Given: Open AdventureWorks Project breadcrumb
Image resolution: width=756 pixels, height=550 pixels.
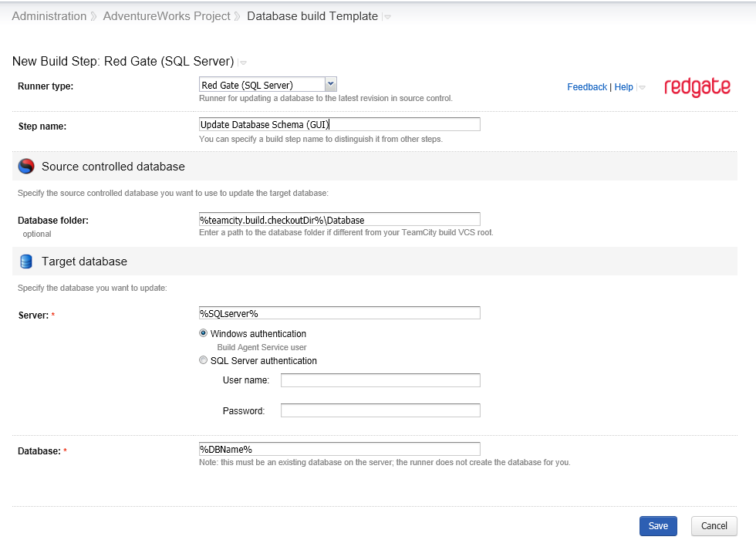Looking at the screenshot, I should click(x=167, y=16).
